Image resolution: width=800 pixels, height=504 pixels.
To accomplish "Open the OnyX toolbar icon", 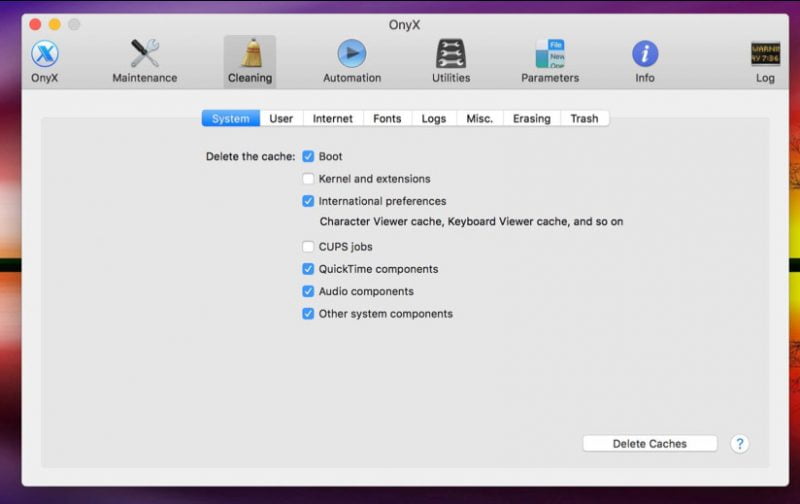I will click(x=45, y=54).
